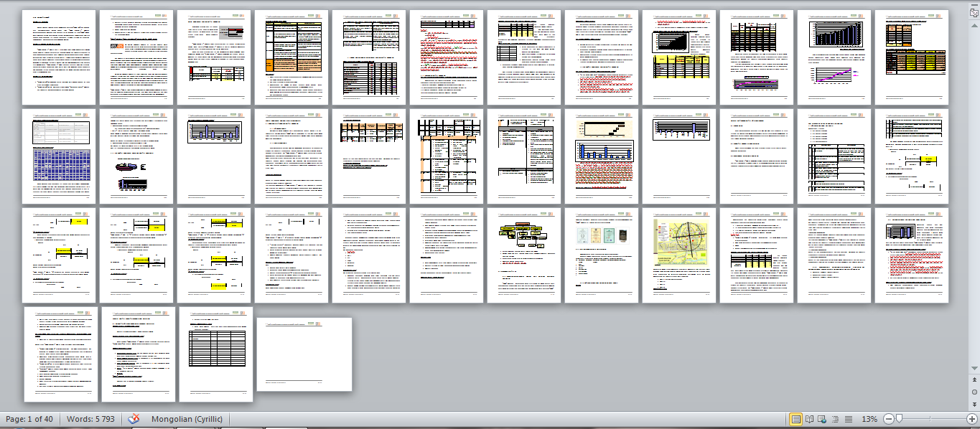Click the Select Browse Object button
Image resolution: width=980 pixels, height=429 pixels.
point(974,392)
